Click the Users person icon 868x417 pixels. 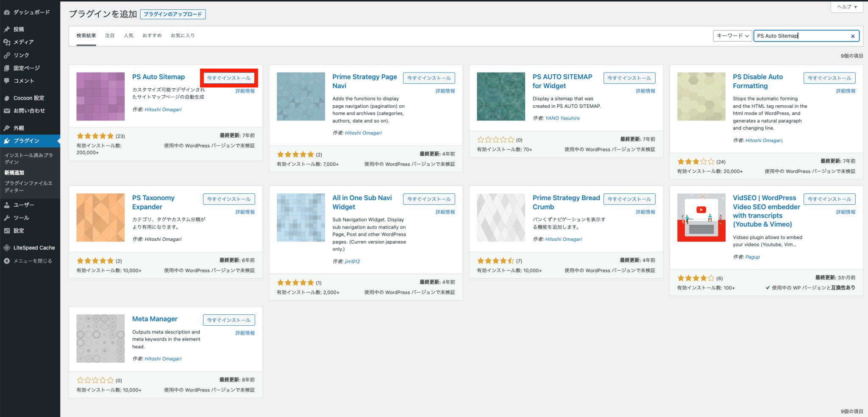click(7, 205)
